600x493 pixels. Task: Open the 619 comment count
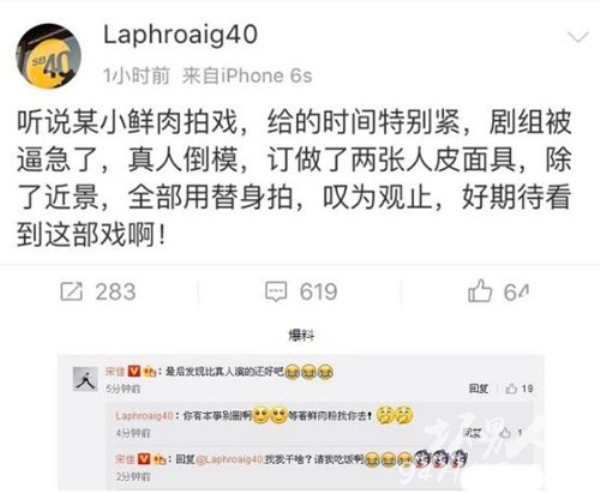coord(318,292)
